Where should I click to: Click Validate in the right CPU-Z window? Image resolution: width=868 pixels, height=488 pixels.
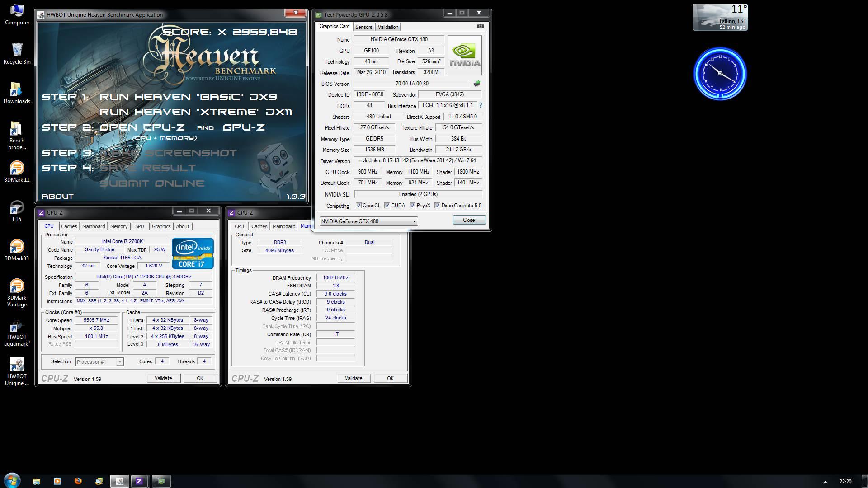coord(354,378)
